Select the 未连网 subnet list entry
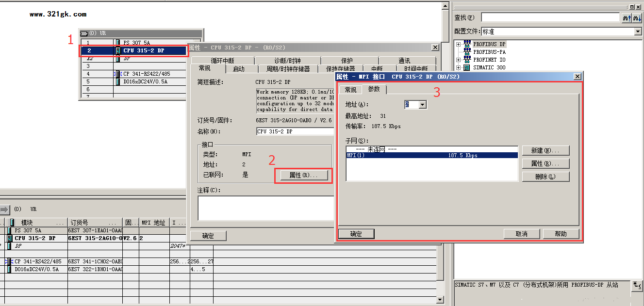The image size is (644, 306). click(x=432, y=149)
